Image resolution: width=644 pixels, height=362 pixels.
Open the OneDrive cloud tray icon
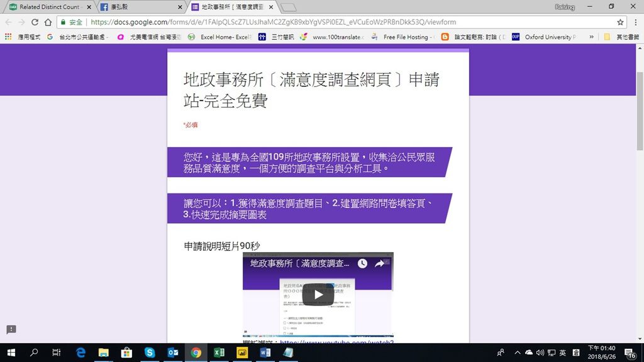point(529,353)
